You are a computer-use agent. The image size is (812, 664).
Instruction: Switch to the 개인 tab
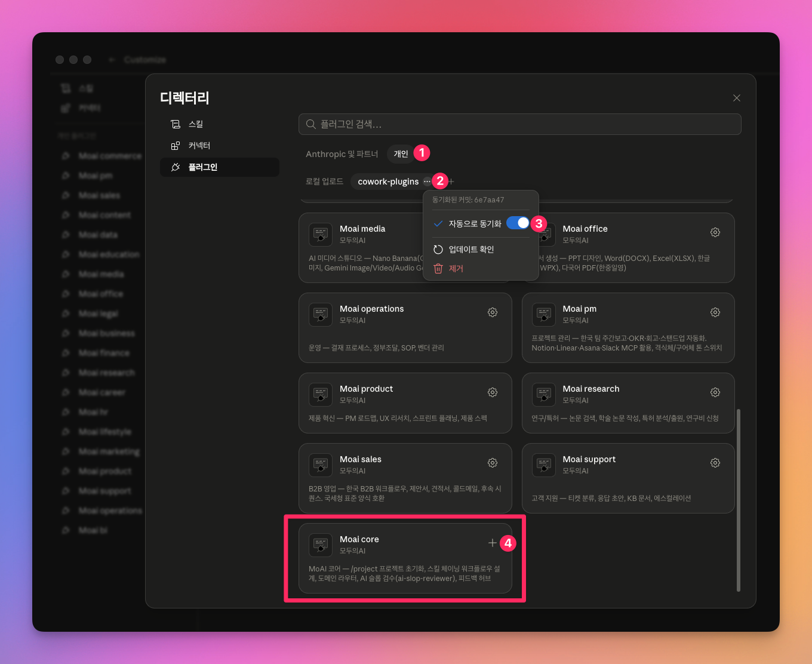(x=401, y=154)
